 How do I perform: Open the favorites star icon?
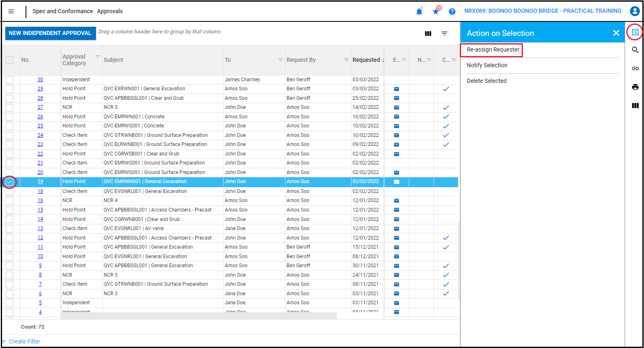point(436,12)
